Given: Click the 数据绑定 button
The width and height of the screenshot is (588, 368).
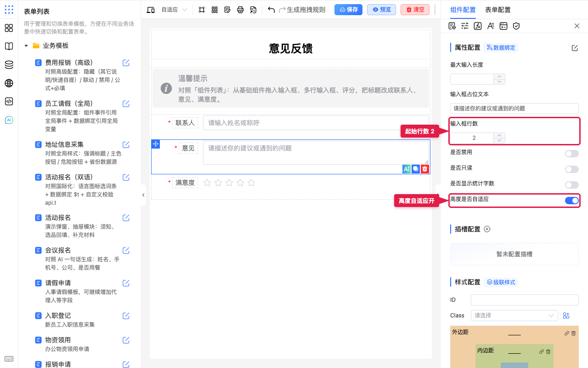Looking at the screenshot, I should 501,47.
